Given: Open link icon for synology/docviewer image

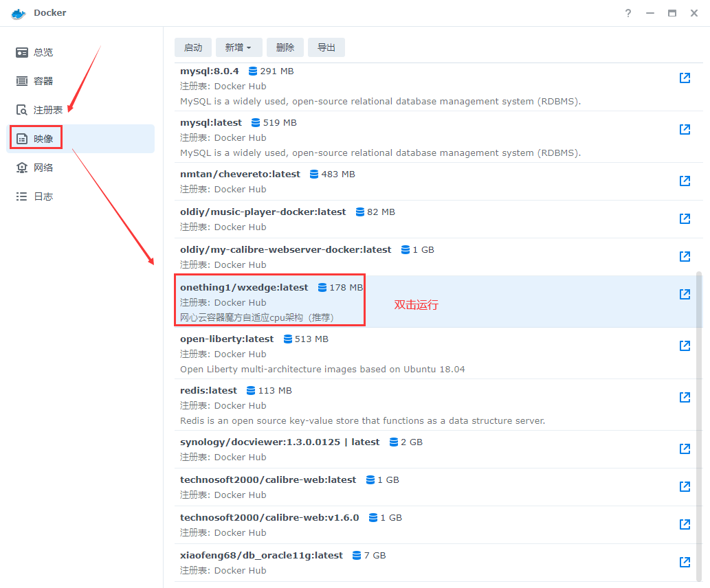Looking at the screenshot, I should click(685, 449).
